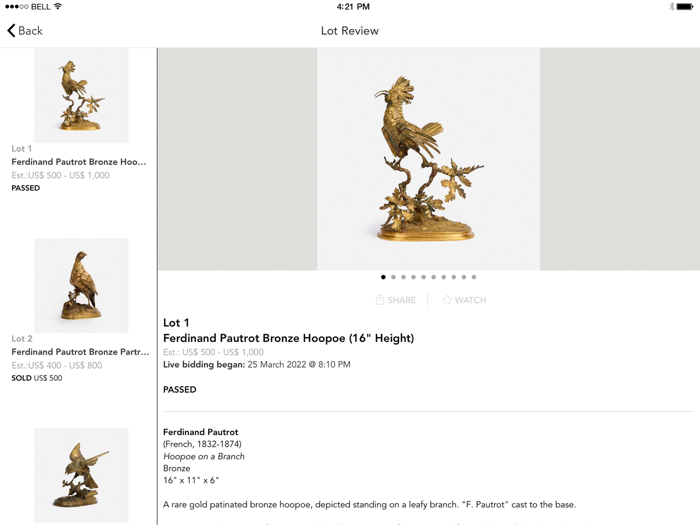700x525 pixels.
Task: Select the first image page dot
Action: [383, 277]
